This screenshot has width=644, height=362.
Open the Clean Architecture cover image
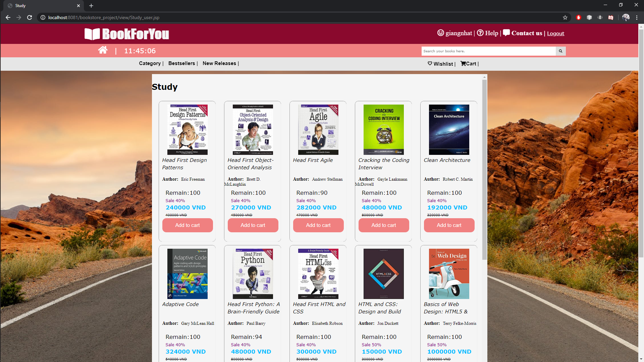tap(449, 130)
